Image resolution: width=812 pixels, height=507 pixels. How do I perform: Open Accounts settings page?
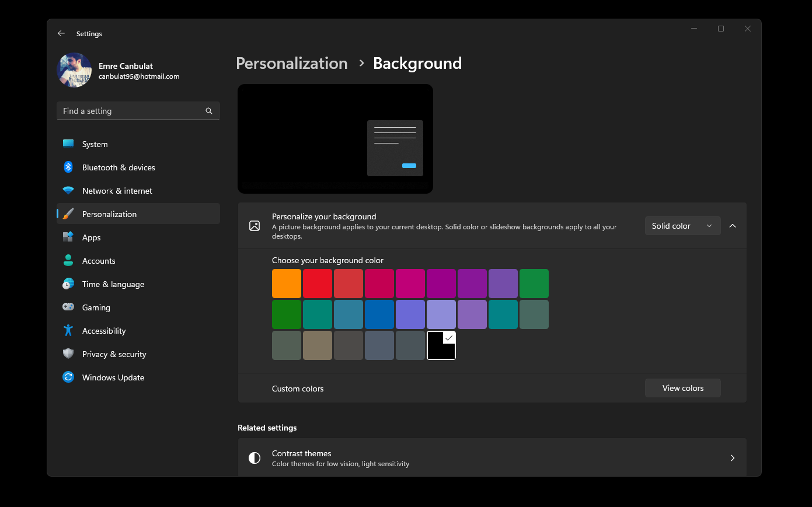(x=99, y=261)
